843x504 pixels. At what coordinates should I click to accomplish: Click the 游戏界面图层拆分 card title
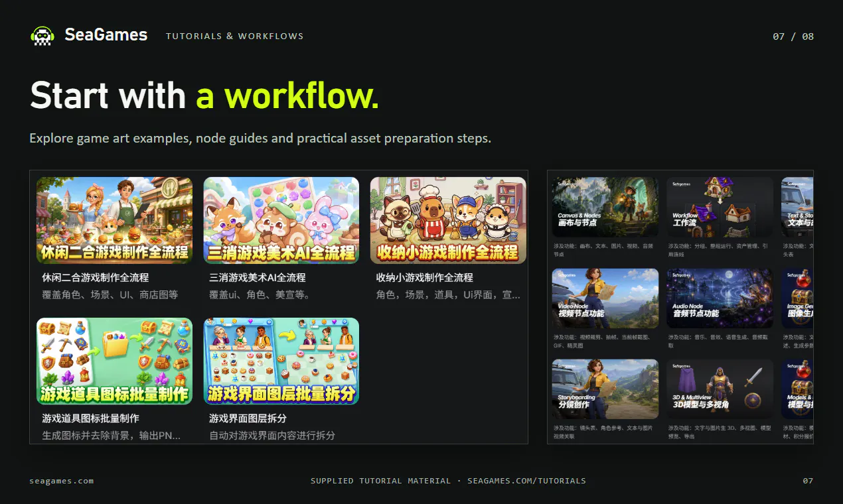[x=248, y=418]
